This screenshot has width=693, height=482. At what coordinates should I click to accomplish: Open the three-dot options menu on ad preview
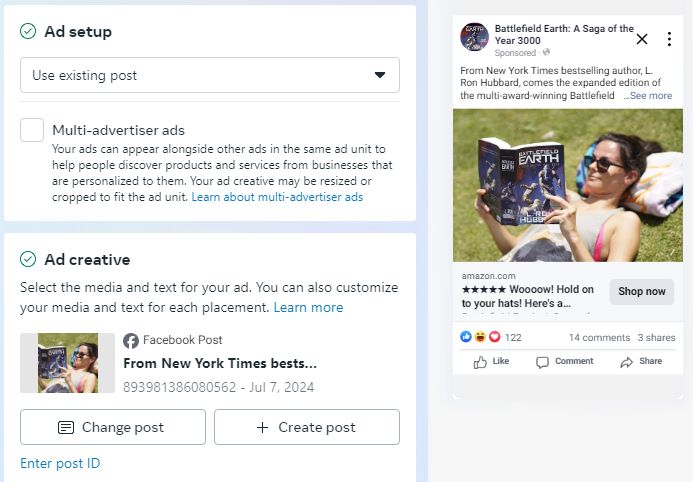coord(669,39)
